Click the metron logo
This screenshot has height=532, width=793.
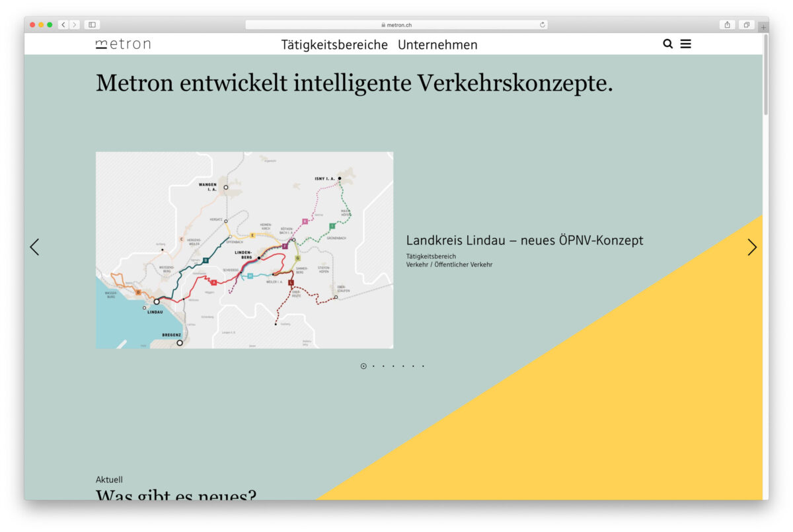coord(123,44)
